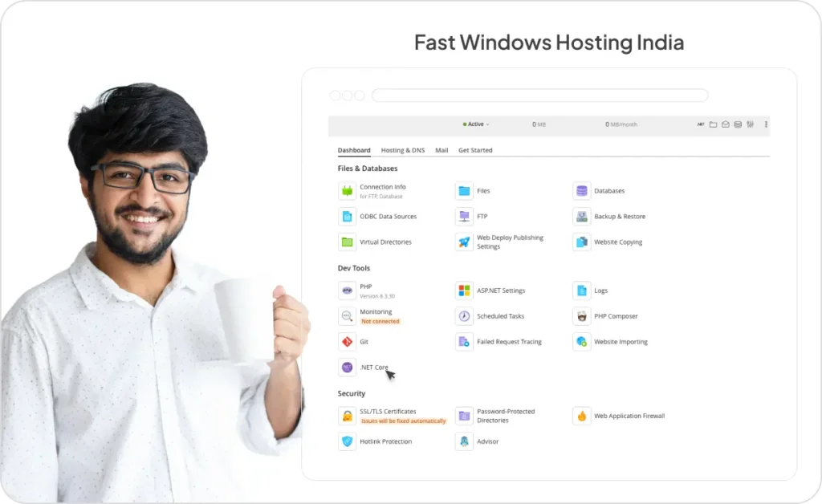Image resolution: width=822 pixels, height=504 pixels.
Task: Open the Scheduled Tasks clock icon
Action: click(x=464, y=315)
